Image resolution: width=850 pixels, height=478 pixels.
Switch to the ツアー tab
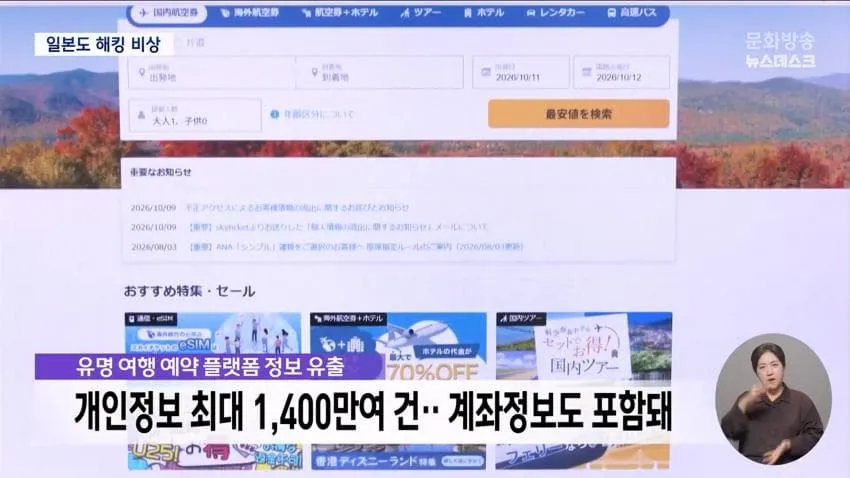[421, 12]
